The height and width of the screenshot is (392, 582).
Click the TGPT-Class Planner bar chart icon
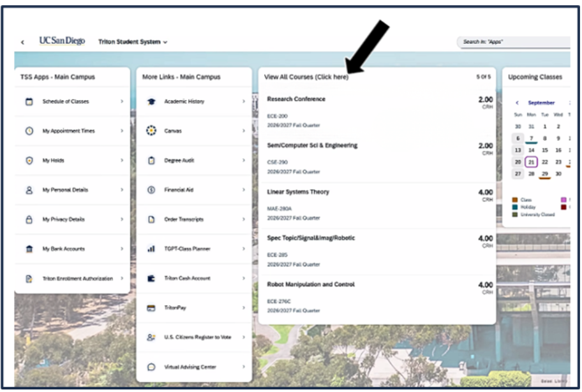coord(151,249)
